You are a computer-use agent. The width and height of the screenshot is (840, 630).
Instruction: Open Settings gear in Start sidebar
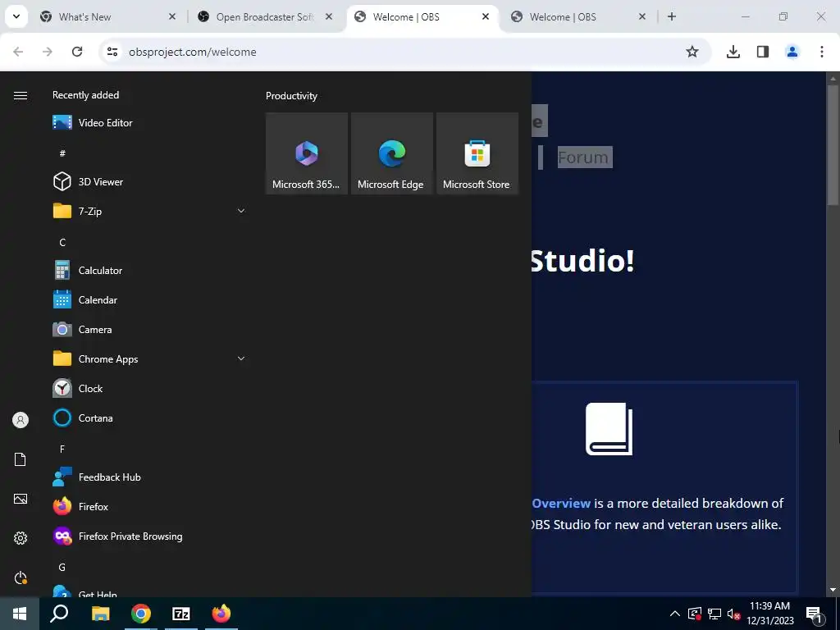[x=21, y=538]
